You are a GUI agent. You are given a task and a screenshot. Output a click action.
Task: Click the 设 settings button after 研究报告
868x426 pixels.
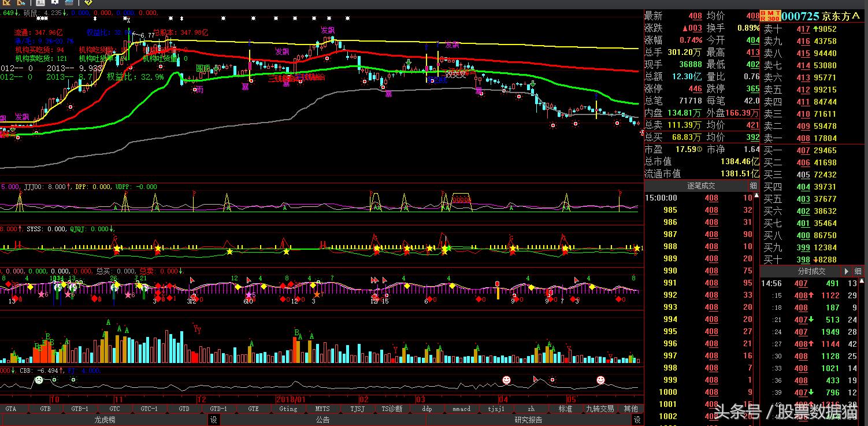pos(637,420)
